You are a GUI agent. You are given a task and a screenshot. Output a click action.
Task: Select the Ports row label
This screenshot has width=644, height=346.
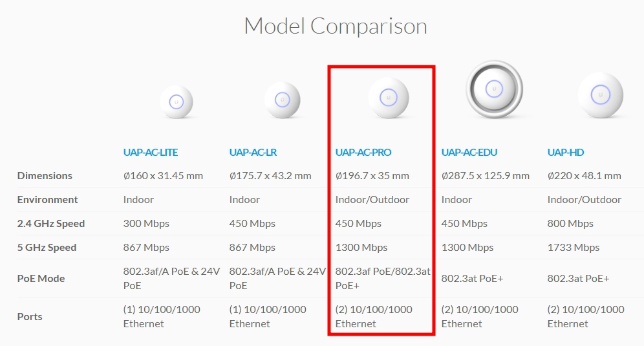pos(30,317)
